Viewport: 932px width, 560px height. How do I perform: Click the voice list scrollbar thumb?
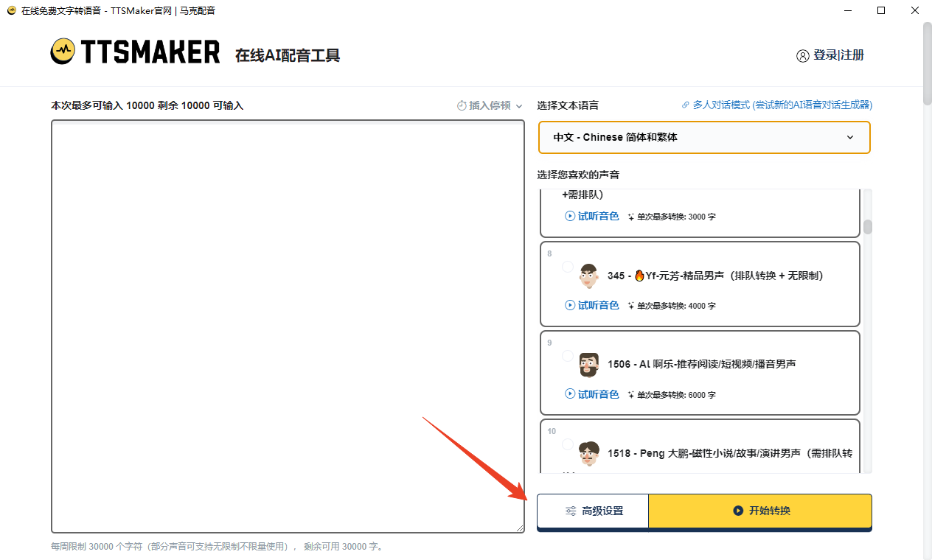(x=868, y=227)
